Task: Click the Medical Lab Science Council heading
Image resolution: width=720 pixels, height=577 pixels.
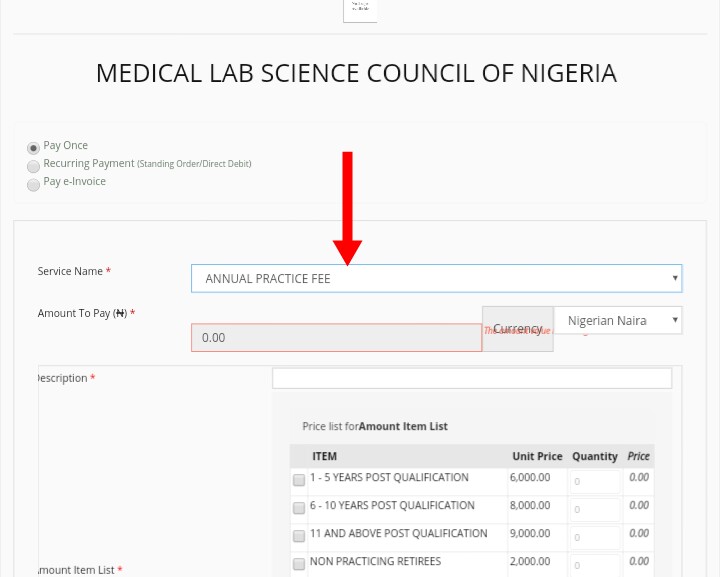Action: 356,73
